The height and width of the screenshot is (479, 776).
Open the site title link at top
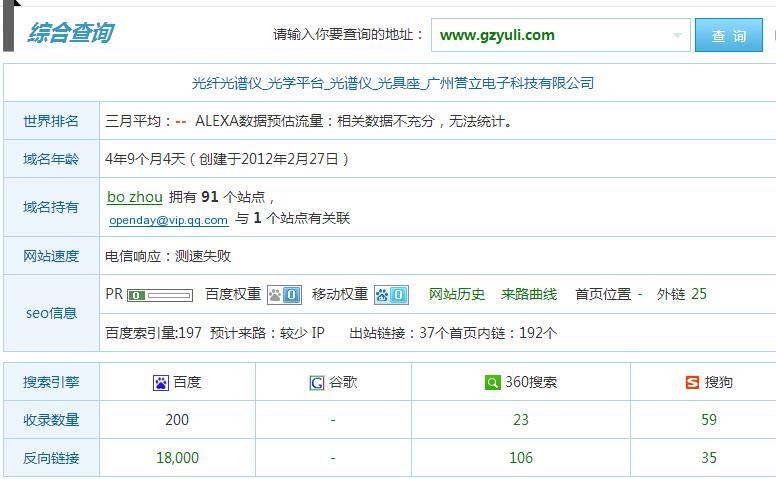click(392, 83)
